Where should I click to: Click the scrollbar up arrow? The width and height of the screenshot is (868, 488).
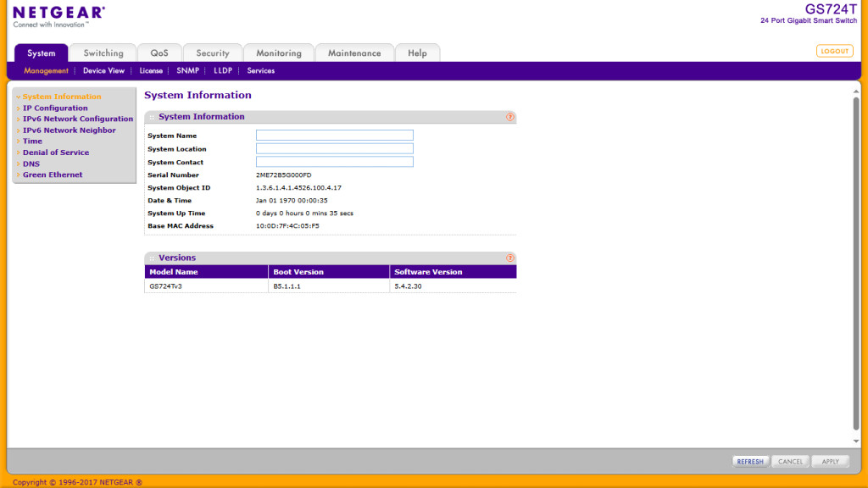click(855, 88)
